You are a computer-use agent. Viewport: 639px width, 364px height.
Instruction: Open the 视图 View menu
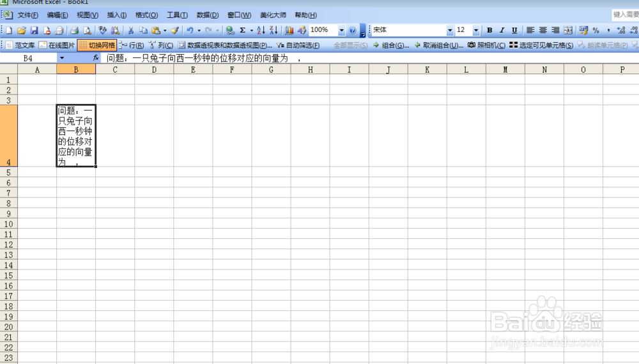pyautogui.click(x=87, y=15)
